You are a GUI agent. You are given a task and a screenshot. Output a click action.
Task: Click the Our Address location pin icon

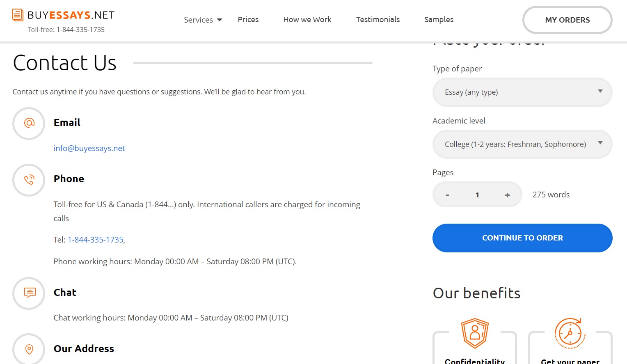[x=29, y=349]
